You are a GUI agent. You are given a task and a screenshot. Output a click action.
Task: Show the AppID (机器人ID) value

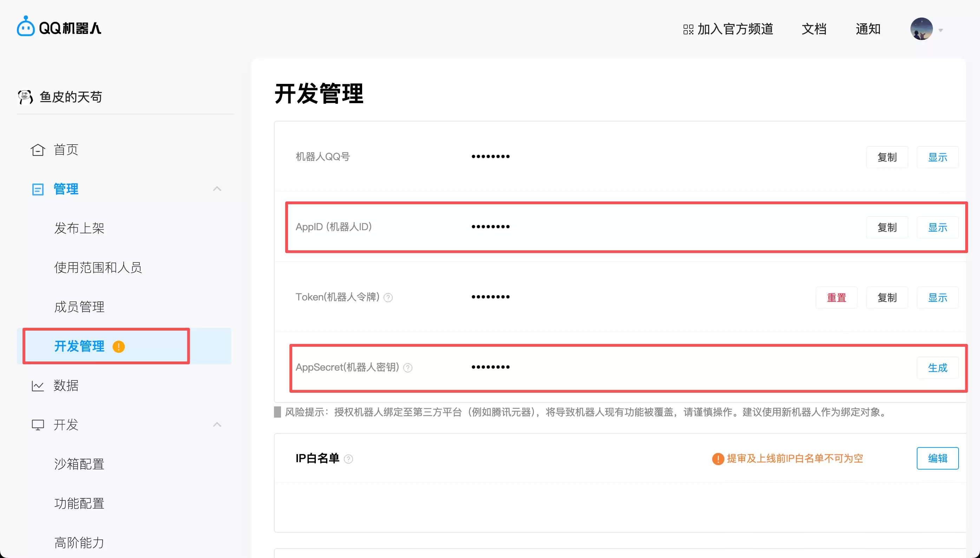(937, 227)
